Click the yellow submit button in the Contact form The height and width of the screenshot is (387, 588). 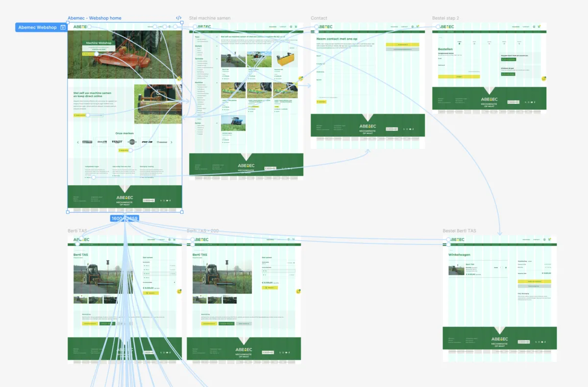(321, 102)
